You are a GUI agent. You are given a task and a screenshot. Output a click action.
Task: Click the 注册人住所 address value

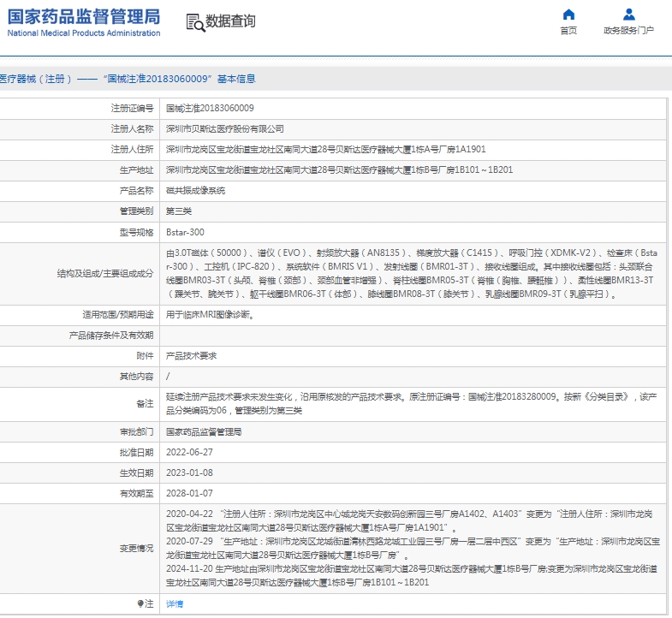325,150
